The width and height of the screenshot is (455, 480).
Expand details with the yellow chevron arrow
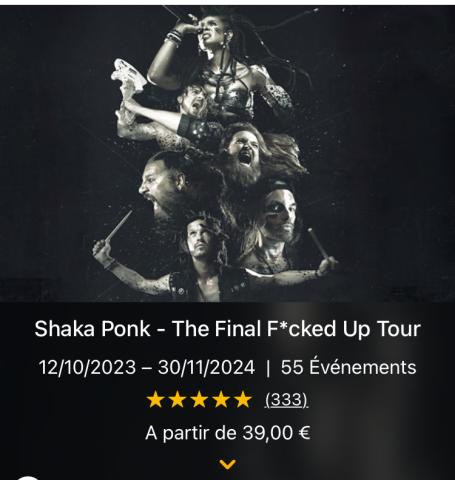228,464
